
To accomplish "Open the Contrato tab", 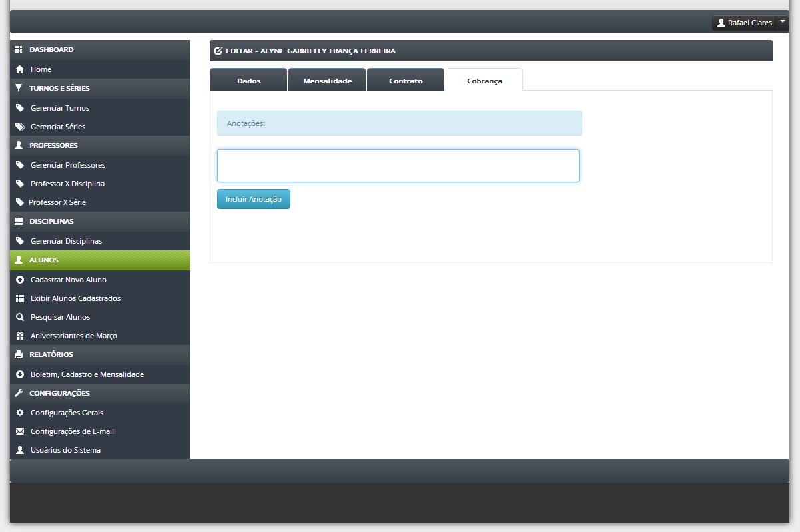I will (406, 80).
